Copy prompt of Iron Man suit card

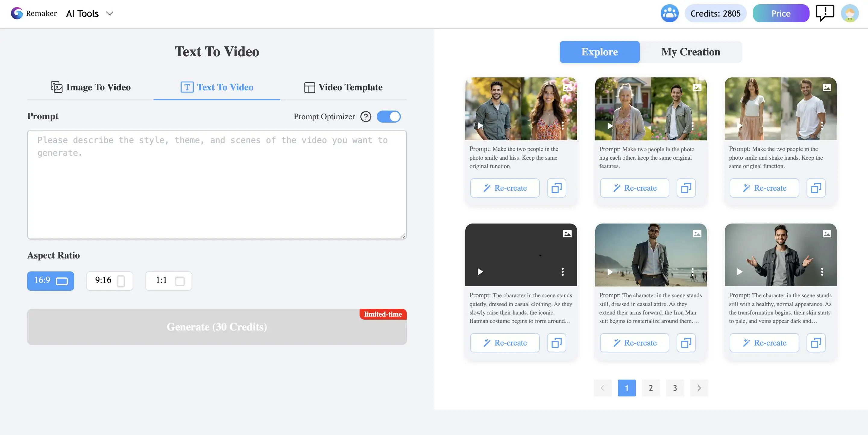pos(686,343)
